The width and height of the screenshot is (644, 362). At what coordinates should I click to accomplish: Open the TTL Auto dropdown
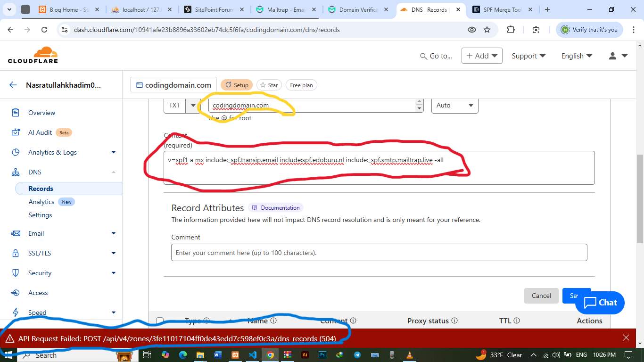tap(455, 105)
